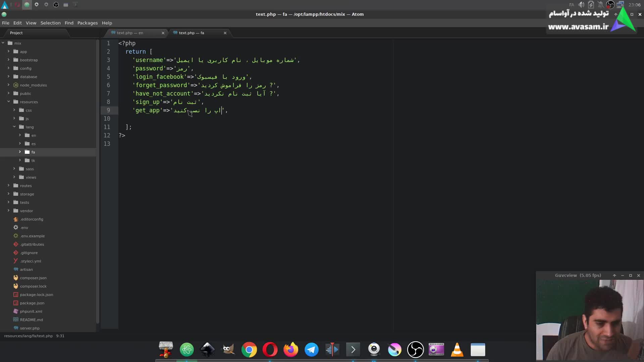Open the composer.json file
This screenshot has width=644, height=362.
pos(33,278)
